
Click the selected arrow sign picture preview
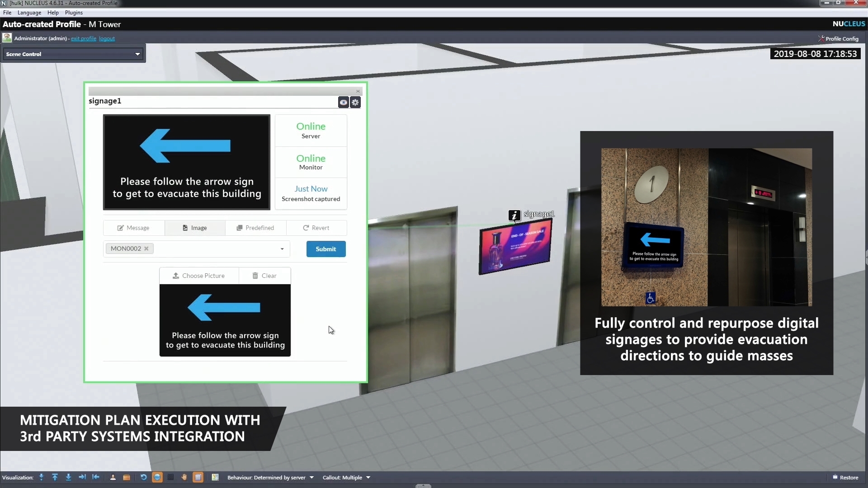[x=225, y=320]
